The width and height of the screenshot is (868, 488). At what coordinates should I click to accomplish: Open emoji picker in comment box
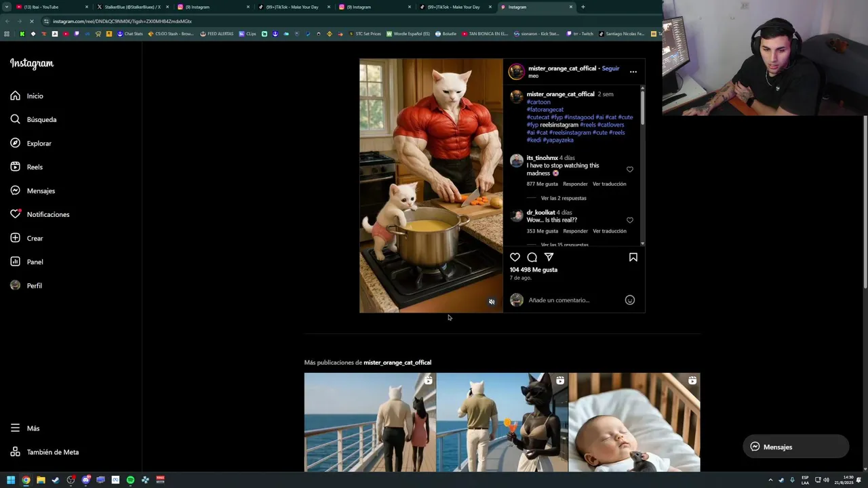pyautogui.click(x=630, y=300)
